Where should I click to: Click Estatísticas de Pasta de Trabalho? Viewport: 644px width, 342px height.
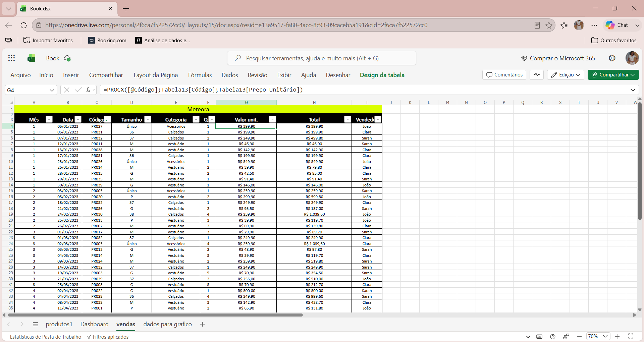coord(46,337)
